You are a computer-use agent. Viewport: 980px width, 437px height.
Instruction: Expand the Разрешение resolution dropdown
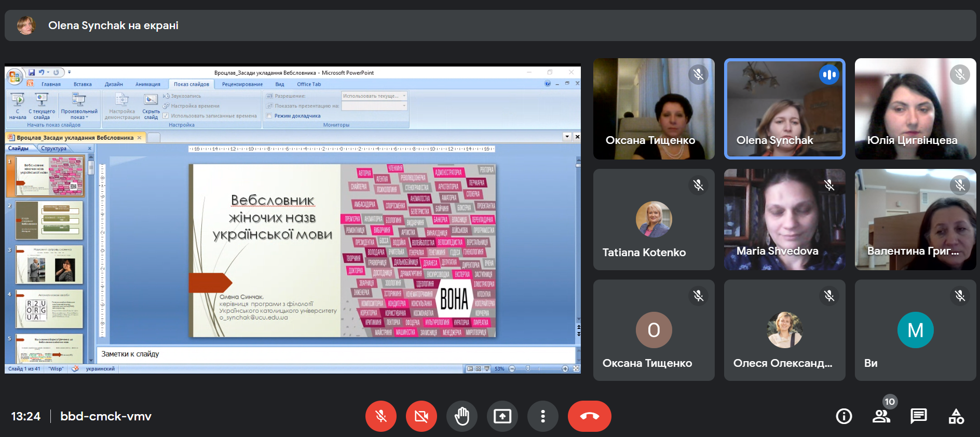click(x=404, y=96)
